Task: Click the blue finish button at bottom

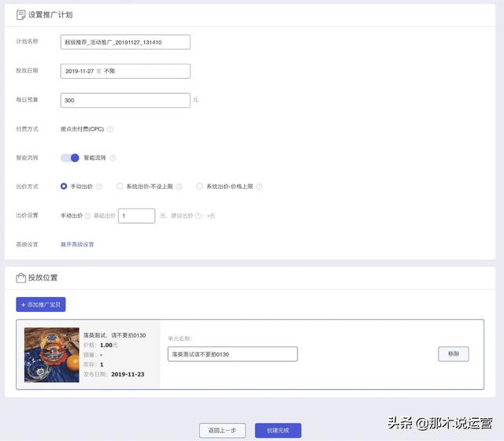Action: click(x=278, y=431)
